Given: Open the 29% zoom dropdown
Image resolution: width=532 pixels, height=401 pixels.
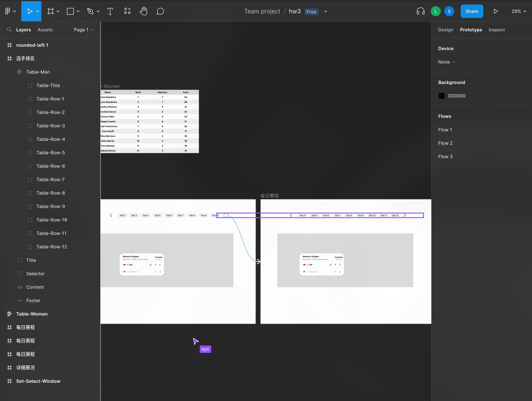Looking at the screenshot, I should [x=519, y=11].
